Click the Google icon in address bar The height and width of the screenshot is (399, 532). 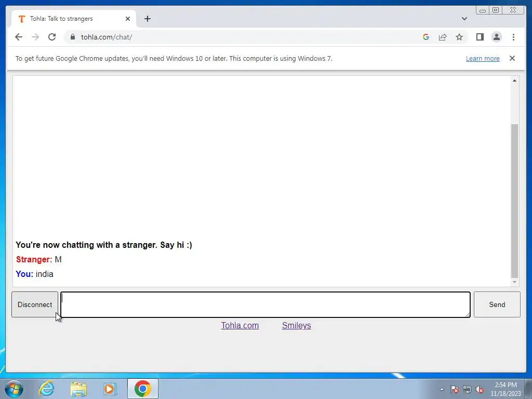tap(426, 37)
